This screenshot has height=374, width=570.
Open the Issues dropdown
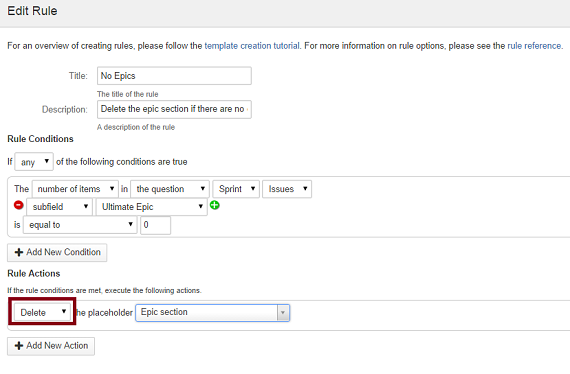coord(287,189)
